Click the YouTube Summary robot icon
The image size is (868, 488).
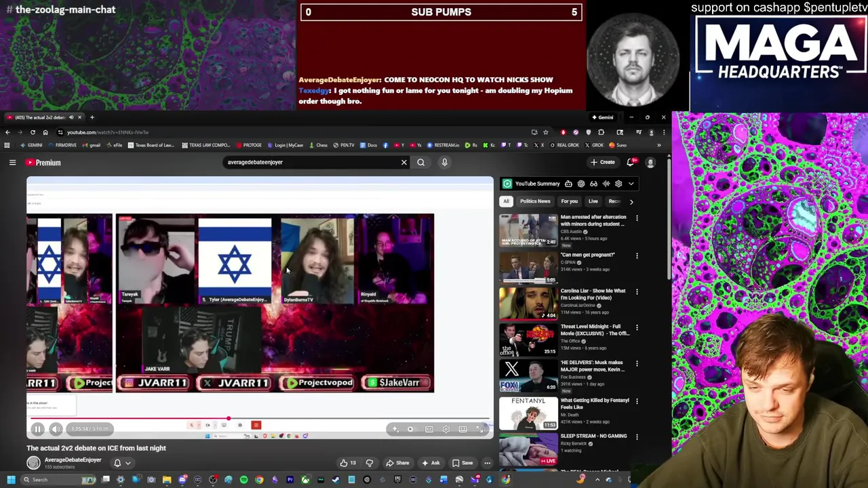click(x=568, y=184)
